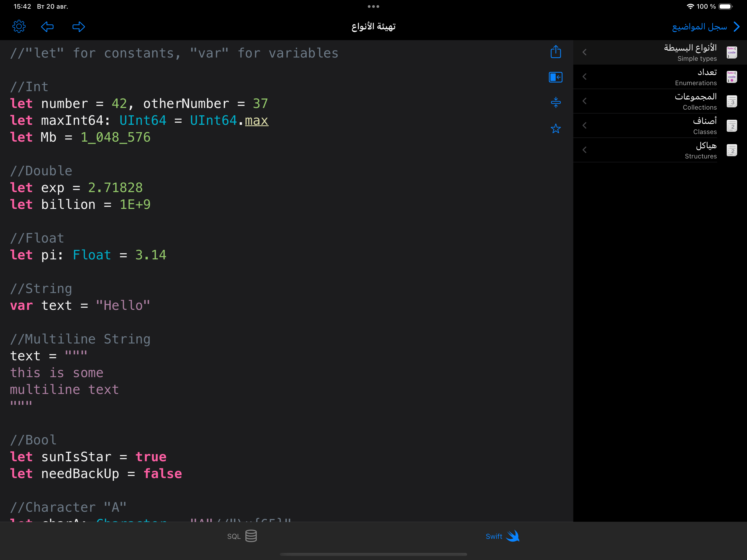Go forward with right arrow icon
The image size is (747, 560).
pos(79,27)
